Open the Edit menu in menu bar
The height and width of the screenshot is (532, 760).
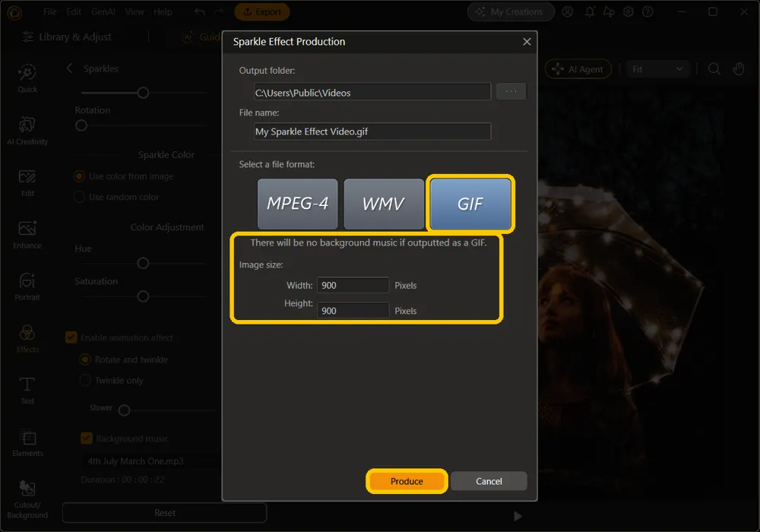point(74,11)
